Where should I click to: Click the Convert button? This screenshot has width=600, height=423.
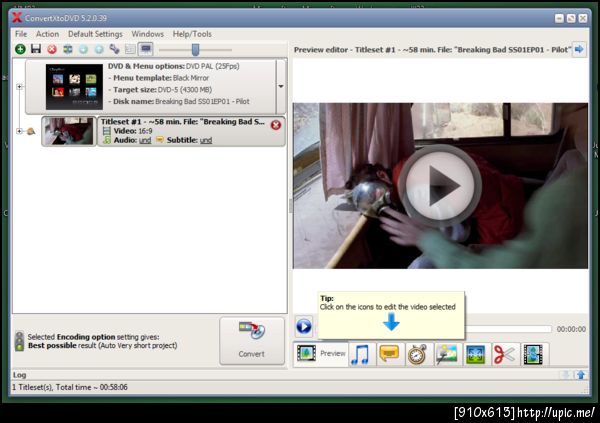pyautogui.click(x=252, y=341)
